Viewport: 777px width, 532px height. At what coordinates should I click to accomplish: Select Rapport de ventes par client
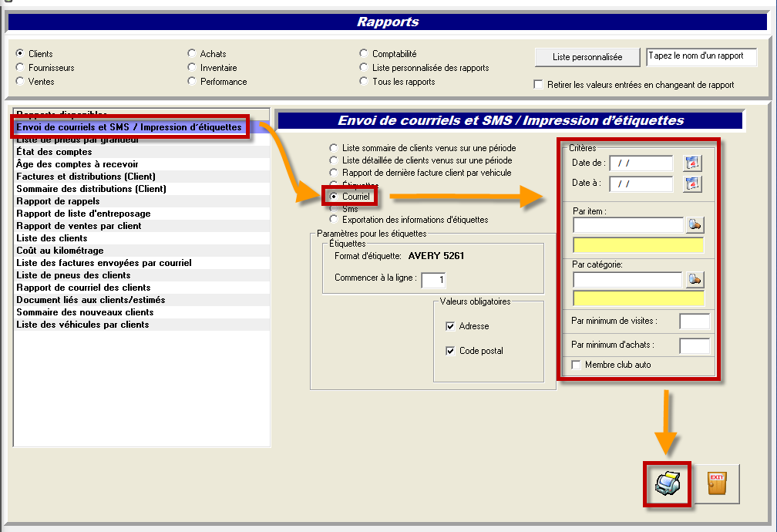pyautogui.click(x=142, y=226)
